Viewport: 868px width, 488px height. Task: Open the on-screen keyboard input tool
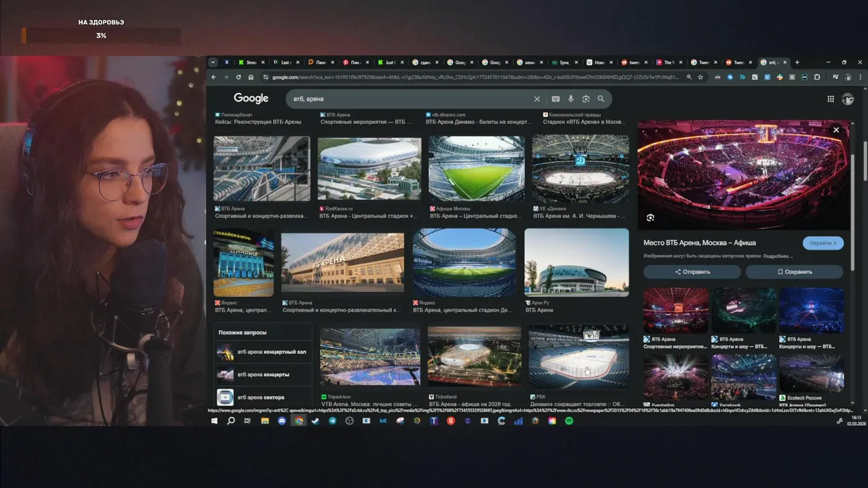555,99
